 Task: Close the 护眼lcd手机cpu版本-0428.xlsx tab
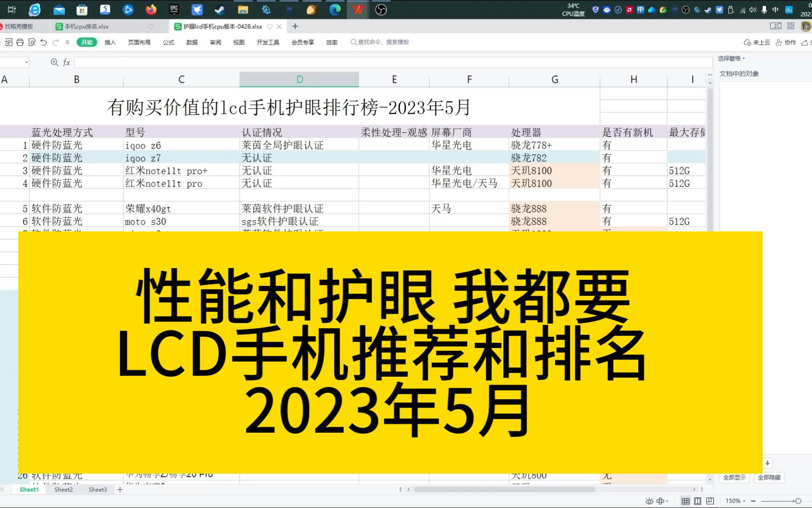[x=279, y=26]
